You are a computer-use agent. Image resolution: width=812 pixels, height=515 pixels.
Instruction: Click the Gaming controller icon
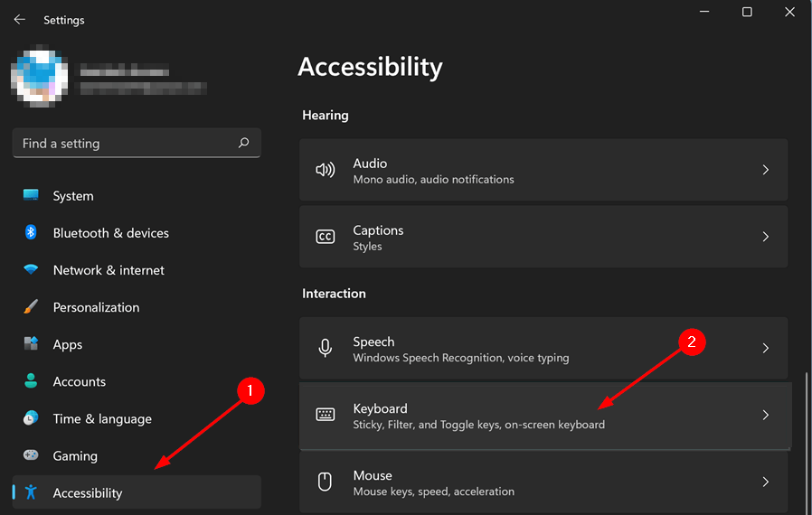coord(31,455)
